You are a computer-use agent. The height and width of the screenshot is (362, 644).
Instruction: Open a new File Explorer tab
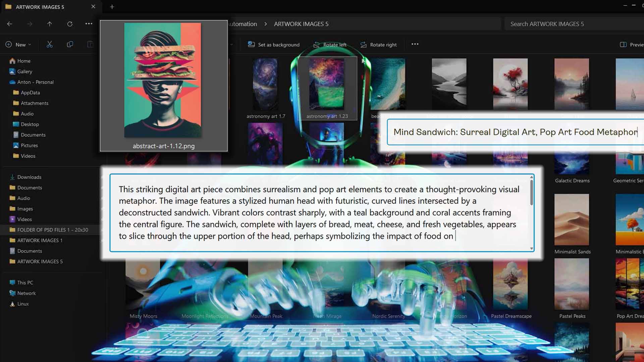pos(112,7)
